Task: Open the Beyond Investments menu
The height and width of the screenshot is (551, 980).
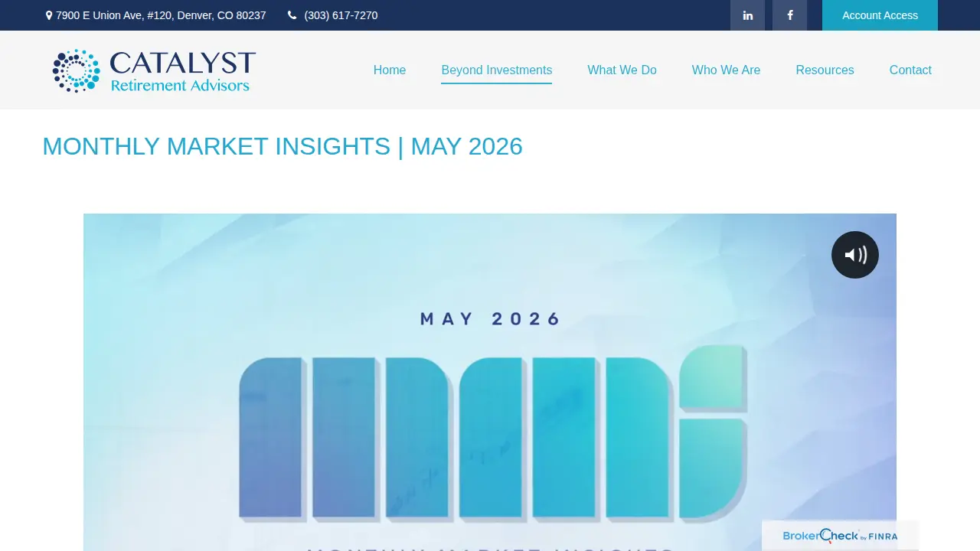Action: (x=497, y=70)
